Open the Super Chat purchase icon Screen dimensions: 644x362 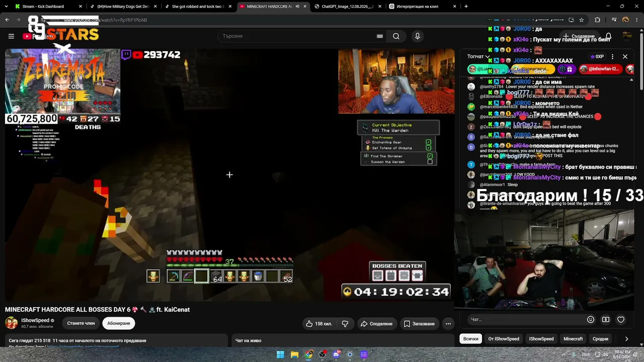point(606,319)
